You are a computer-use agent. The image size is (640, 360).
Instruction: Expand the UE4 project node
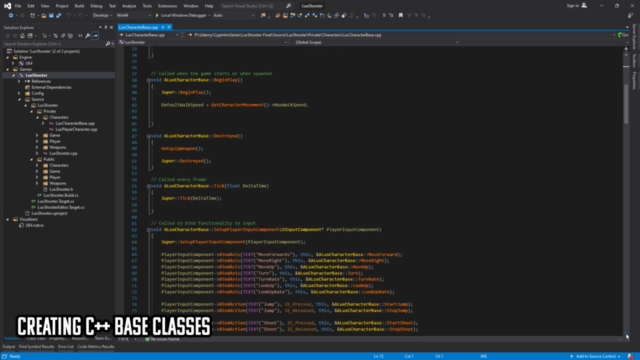(13, 63)
